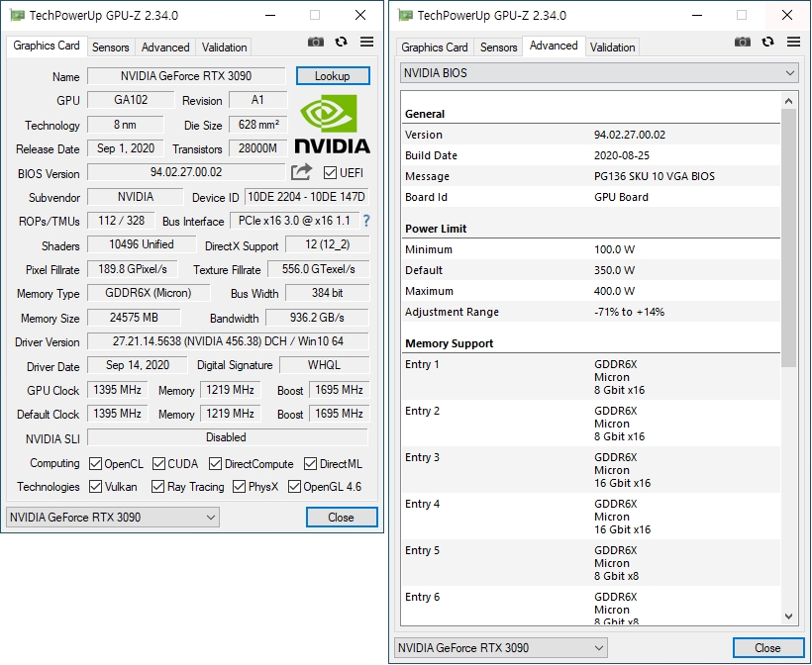Viewport: 812px width, 665px height.
Task: Open Sensors tab in right window
Action: [x=499, y=47]
